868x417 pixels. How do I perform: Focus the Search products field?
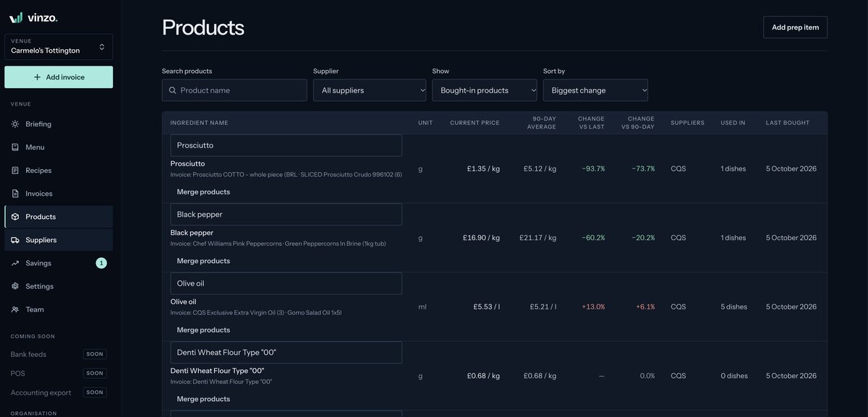[234, 90]
